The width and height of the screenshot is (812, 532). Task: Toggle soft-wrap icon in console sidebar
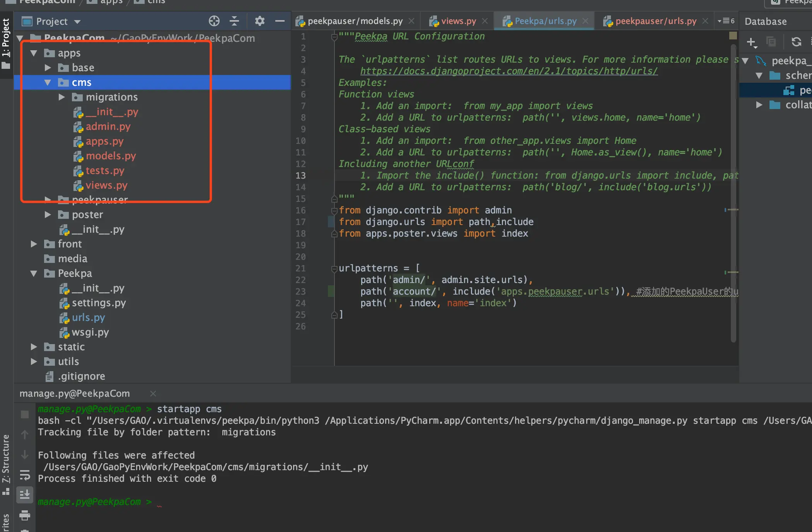(x=25, y=475)
